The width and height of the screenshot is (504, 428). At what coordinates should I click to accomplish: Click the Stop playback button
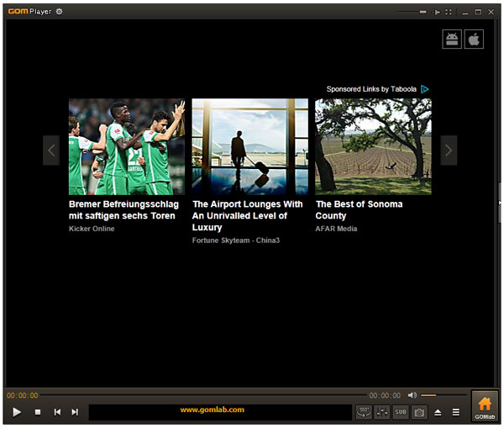[x=37, y=412]
